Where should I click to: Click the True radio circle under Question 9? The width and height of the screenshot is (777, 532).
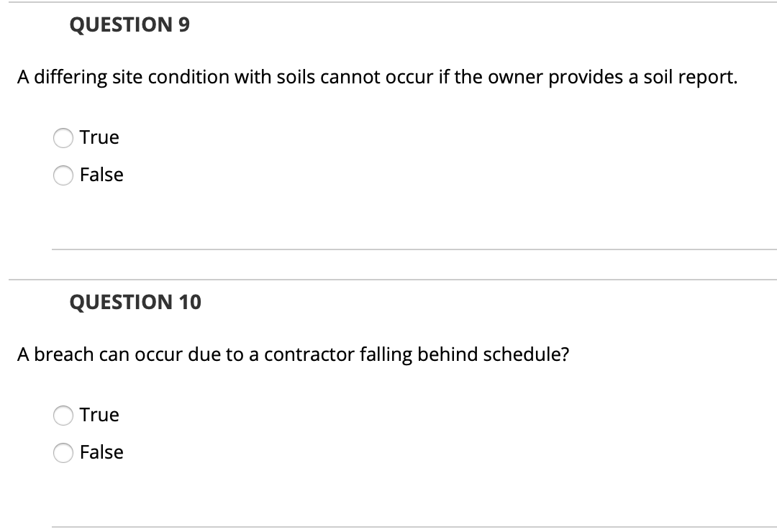pos(63,137)
